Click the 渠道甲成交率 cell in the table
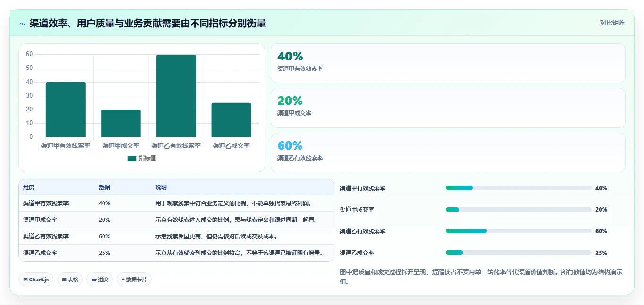The width and height of the screenshot is (644, 305). (x=40, y=220)
